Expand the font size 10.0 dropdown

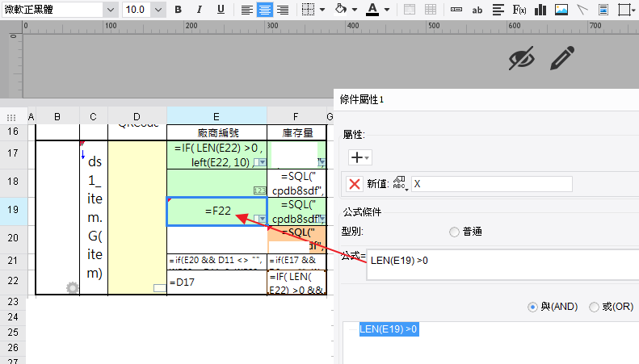(x=158, y=10)
